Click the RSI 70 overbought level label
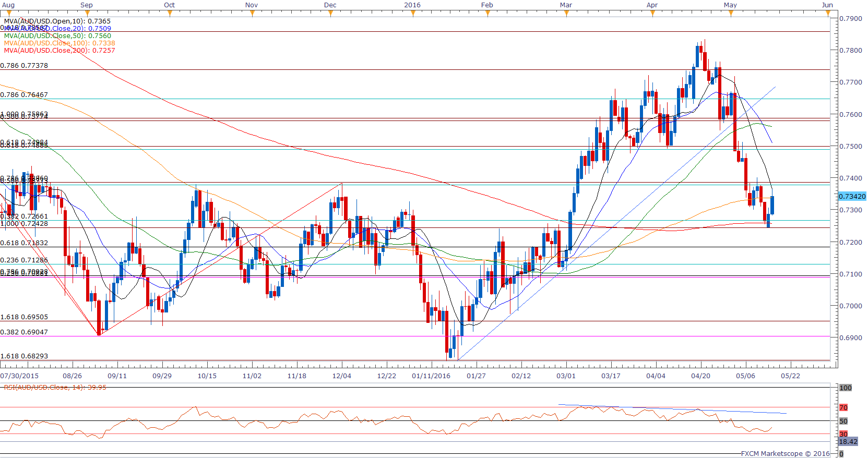Viewport: 868px width, 458px height. pos(843,408)
